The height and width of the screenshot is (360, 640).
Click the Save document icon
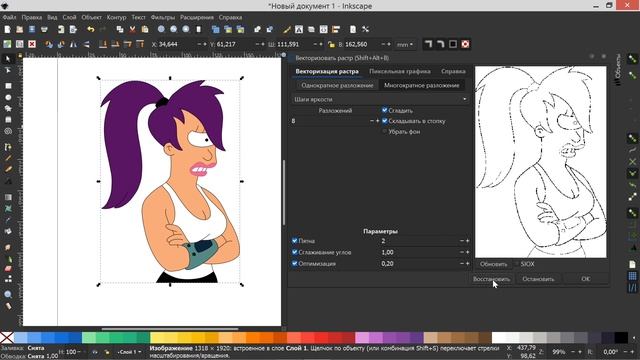32,29
